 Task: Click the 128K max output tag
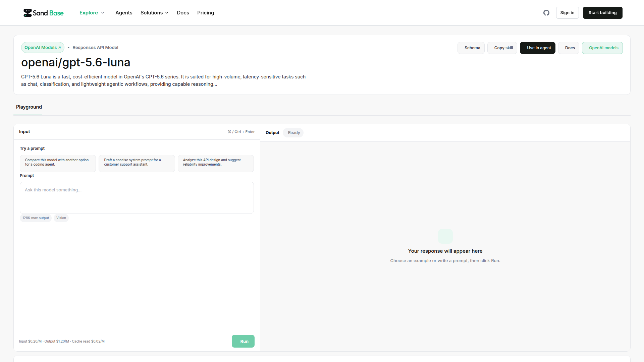click(36, 218)
